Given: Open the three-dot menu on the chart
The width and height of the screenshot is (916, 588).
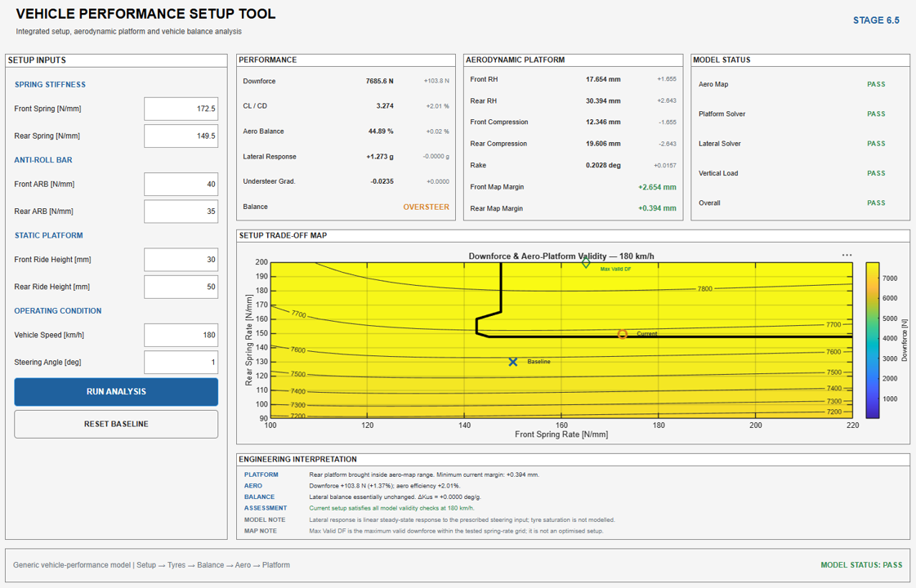Looking at the screenshot, I should pos(847,255).
